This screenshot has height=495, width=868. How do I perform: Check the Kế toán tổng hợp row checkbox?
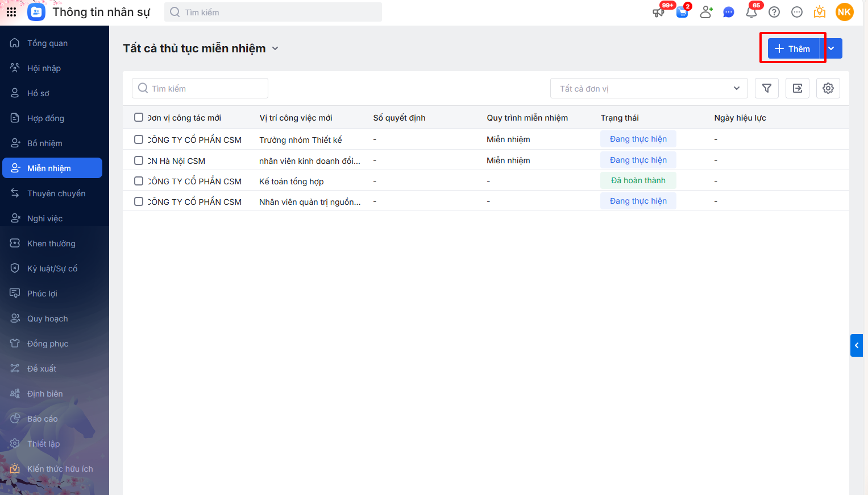[x=139, y=181]
